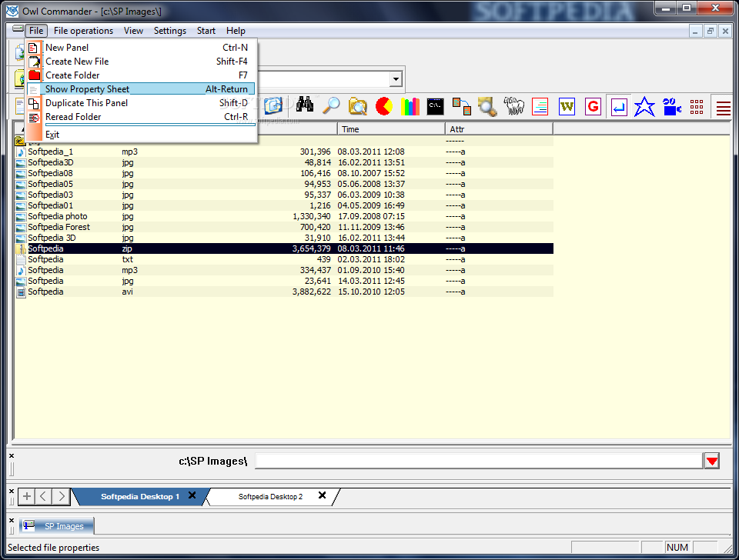
Task: Click the File menu title
Action: pyautogui.click(x=36, y=31)
